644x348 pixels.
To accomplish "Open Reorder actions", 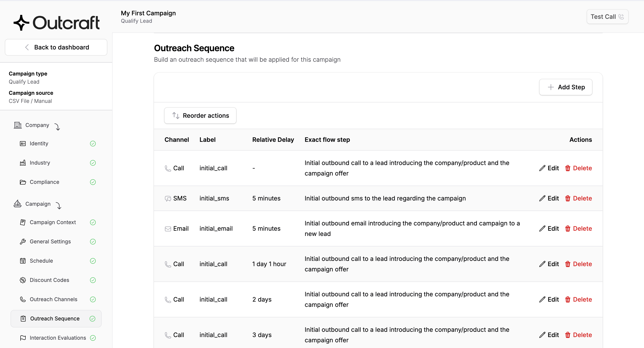I will click(200, 116).
